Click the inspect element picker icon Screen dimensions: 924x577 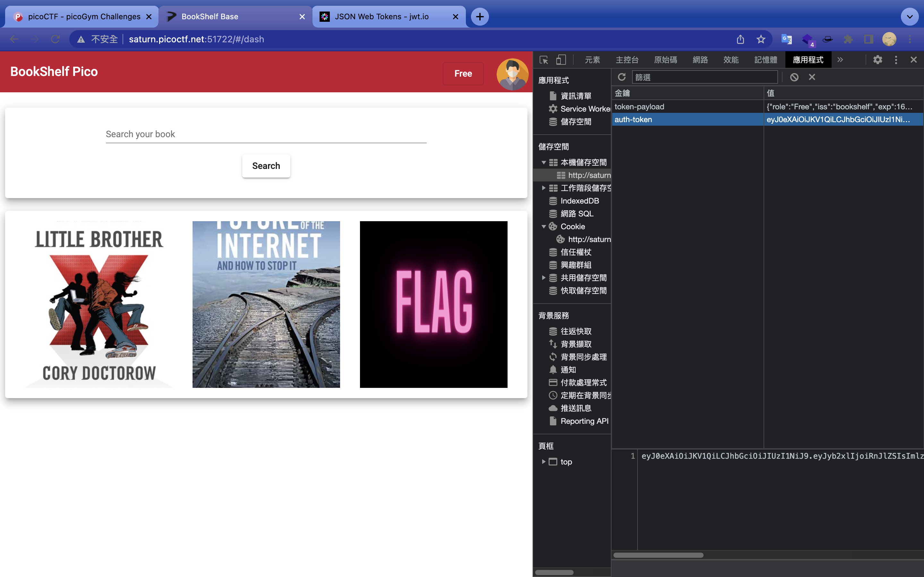click(x=544, y=60)
